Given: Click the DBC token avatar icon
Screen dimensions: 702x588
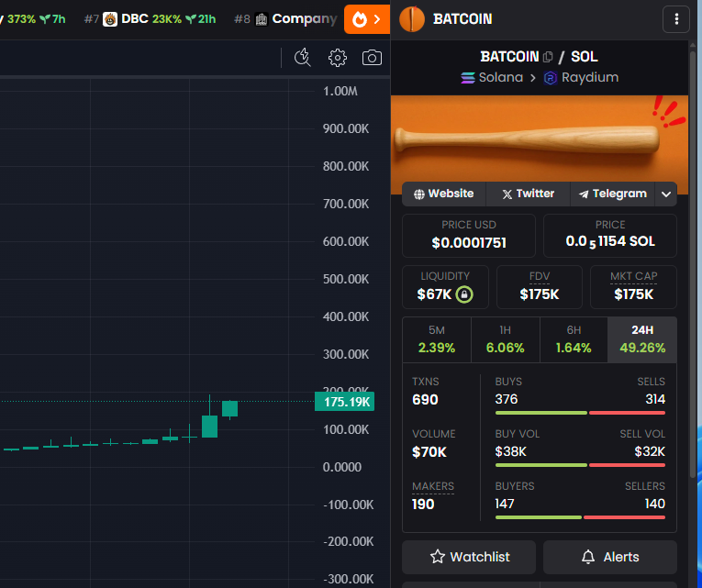Looking at the screenshot, I should [x=110, y=19].
